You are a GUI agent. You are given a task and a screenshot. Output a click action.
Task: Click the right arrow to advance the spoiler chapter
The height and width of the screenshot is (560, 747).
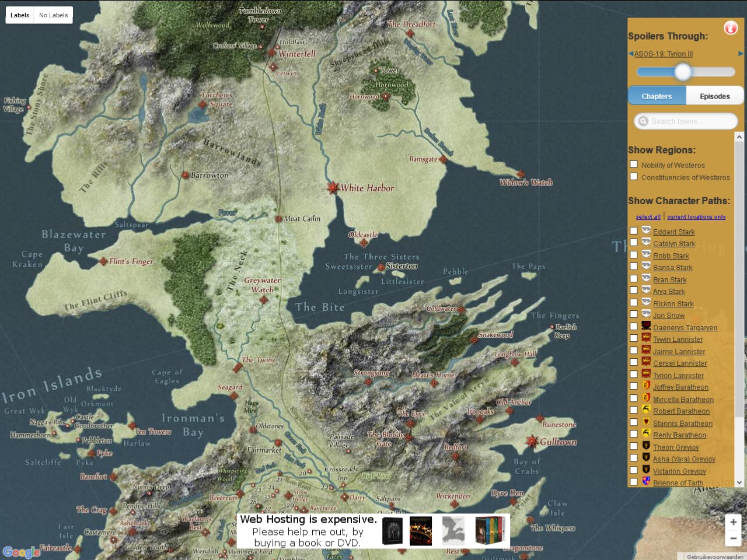(740, 53)
